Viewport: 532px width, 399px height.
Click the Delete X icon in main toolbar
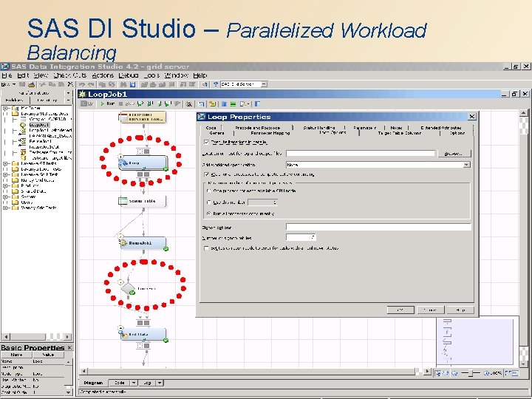(70, 84)
